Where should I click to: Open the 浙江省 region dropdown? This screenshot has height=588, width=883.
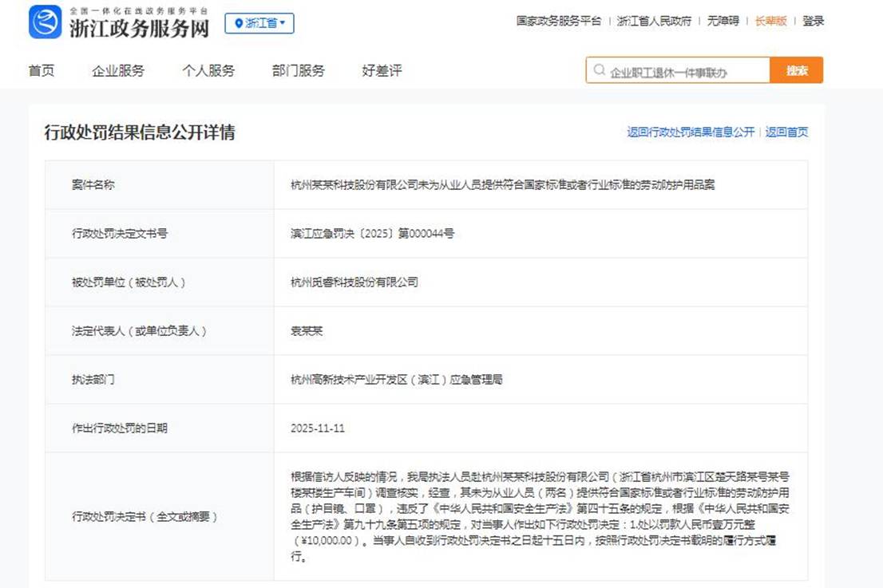pos(259,23)
